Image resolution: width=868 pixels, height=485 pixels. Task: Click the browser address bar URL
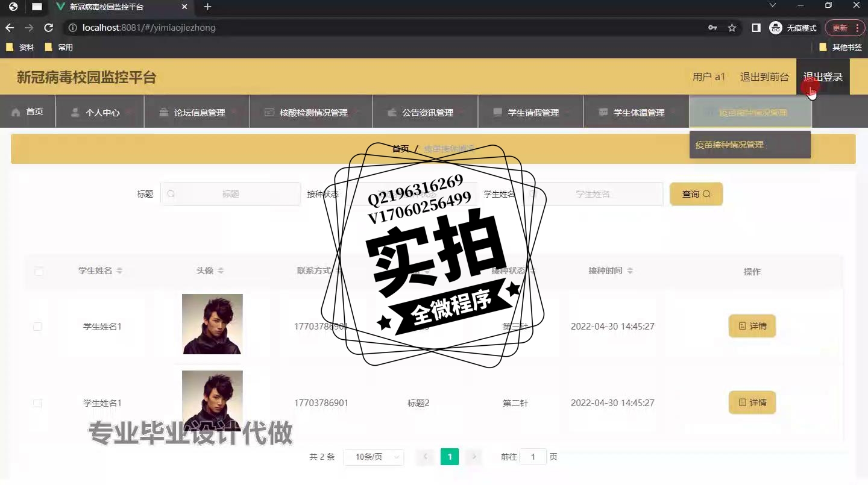pos(149,28)
